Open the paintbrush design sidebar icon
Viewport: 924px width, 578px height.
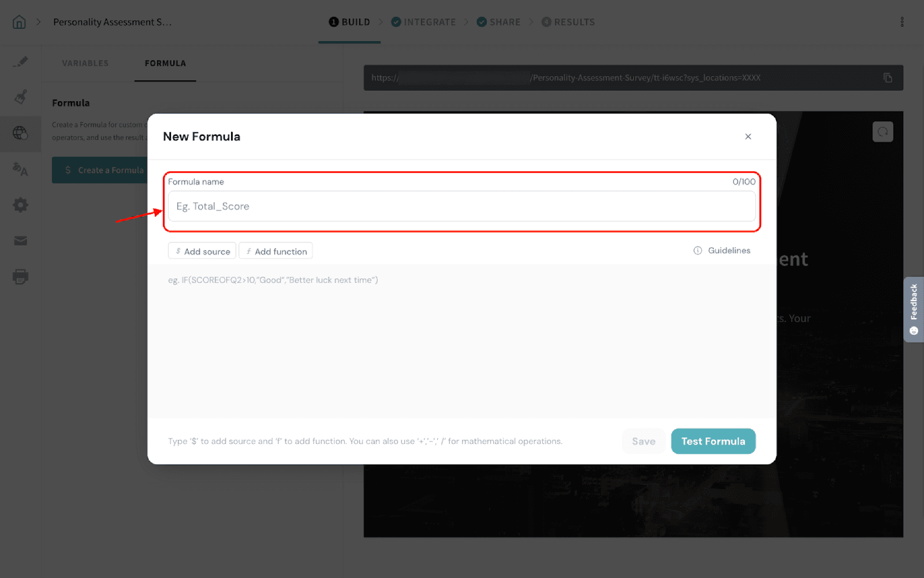point(20,97)
